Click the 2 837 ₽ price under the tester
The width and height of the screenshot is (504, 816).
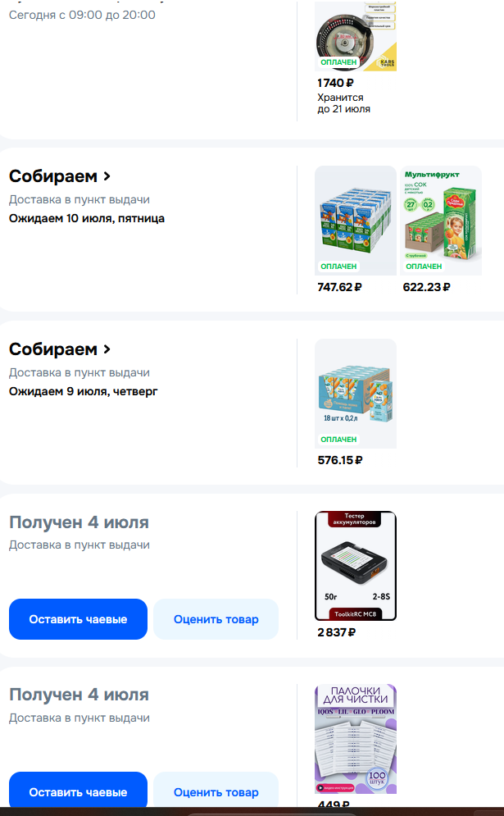coord(337,633)
